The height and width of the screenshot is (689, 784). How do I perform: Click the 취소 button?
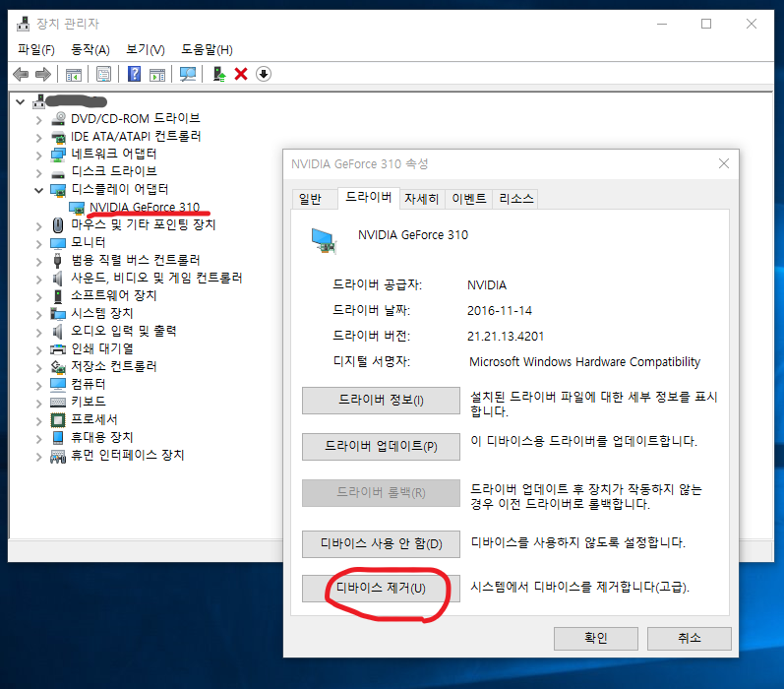689,639
